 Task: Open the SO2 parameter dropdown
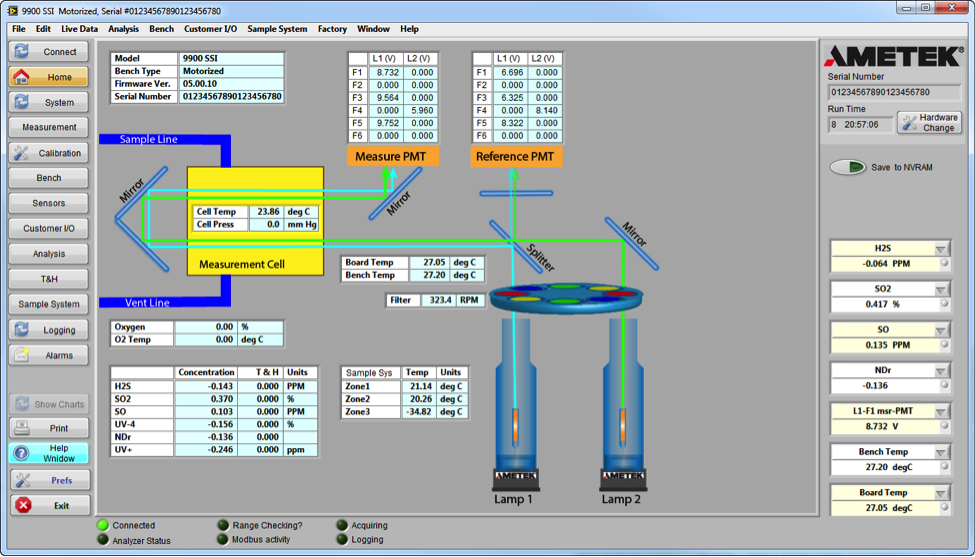click(x=941, y=289)
